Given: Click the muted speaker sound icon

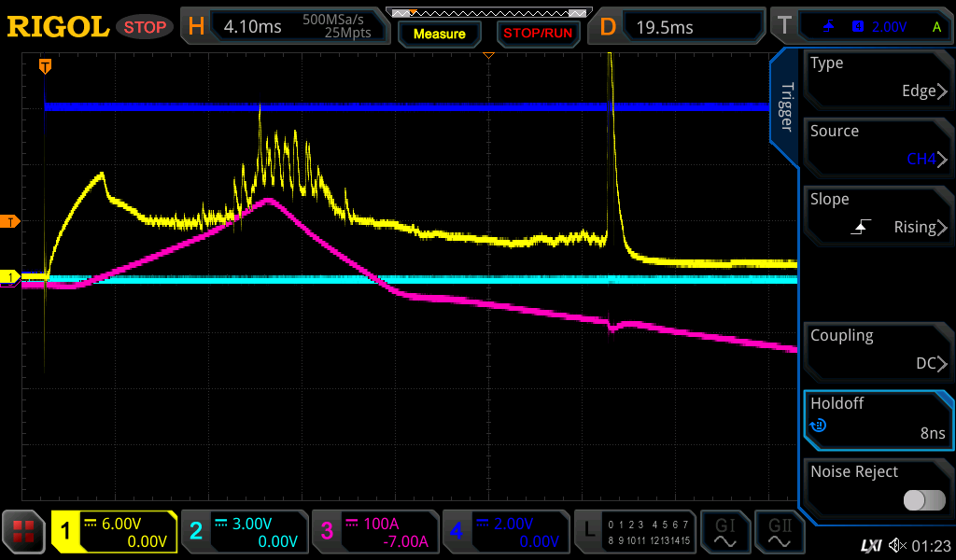Looking at the screenshot, I should click(896, 544).
